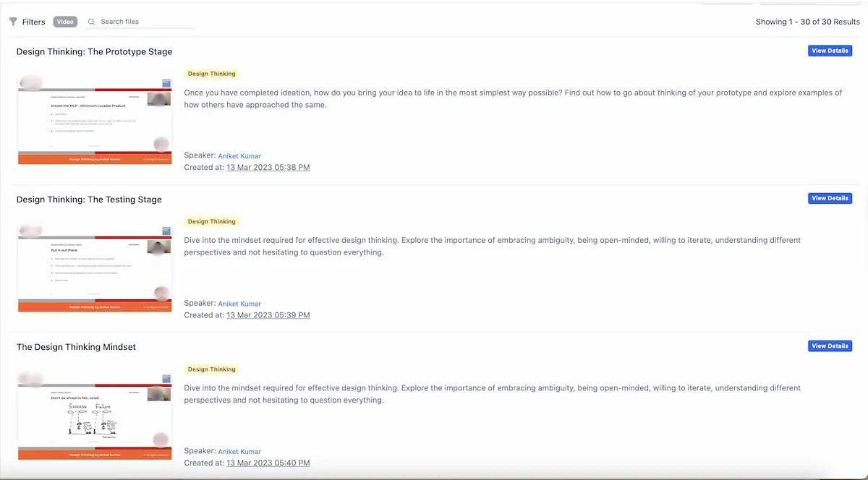Select title Design Thinking: The Testing Stage

(x=89, y=199)
